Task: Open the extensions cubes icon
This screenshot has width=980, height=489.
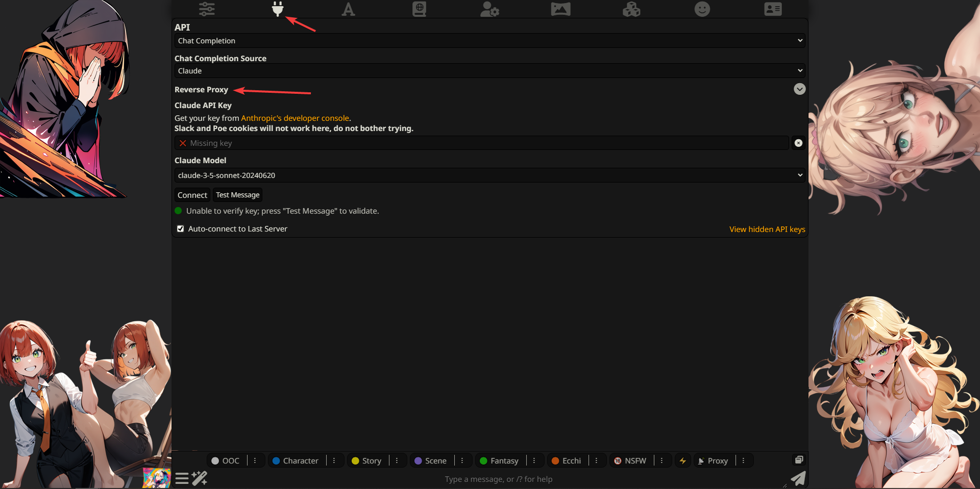Action: coord(631,9)
